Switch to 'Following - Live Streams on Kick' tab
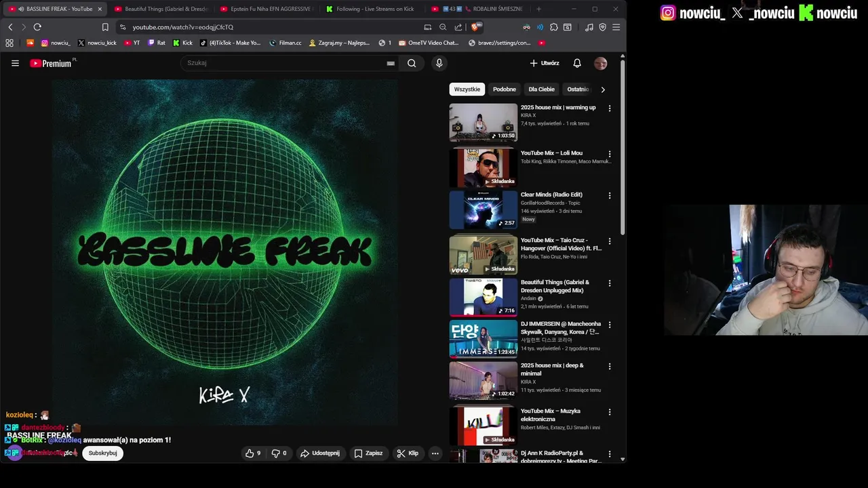This screenshot has width=868, height=488. pyautogui.click(x=372, y=9)
